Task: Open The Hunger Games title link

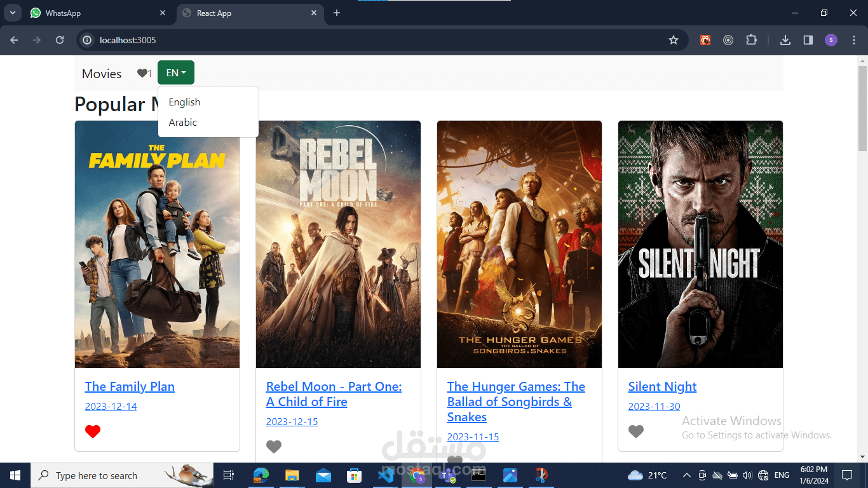Action: (x=516, y=402)
